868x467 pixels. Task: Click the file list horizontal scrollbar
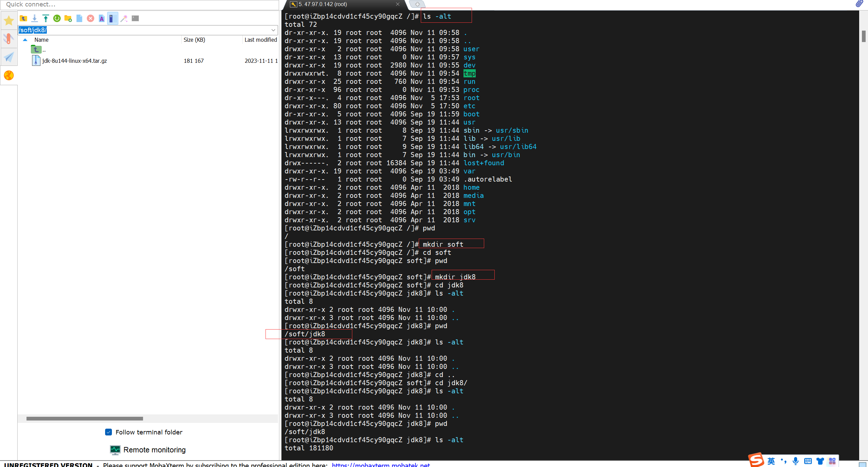(85, 418)
